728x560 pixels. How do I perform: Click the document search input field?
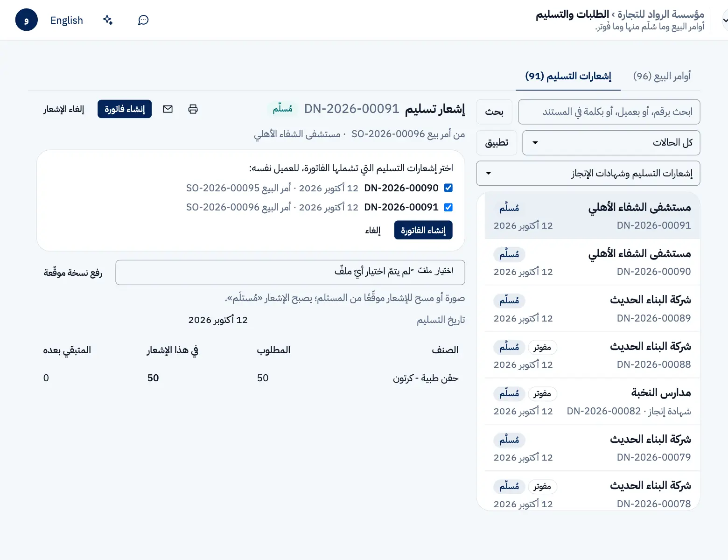(x=609, y=112)
